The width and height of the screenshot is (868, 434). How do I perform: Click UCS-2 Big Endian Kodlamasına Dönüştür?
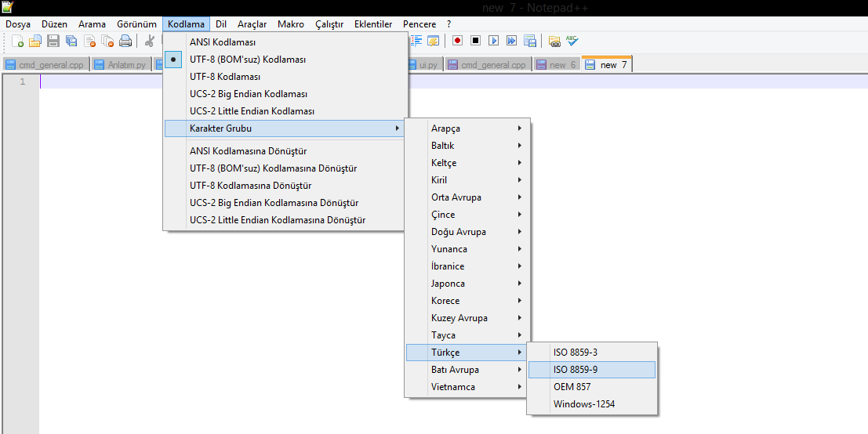(x=286, y=202)
